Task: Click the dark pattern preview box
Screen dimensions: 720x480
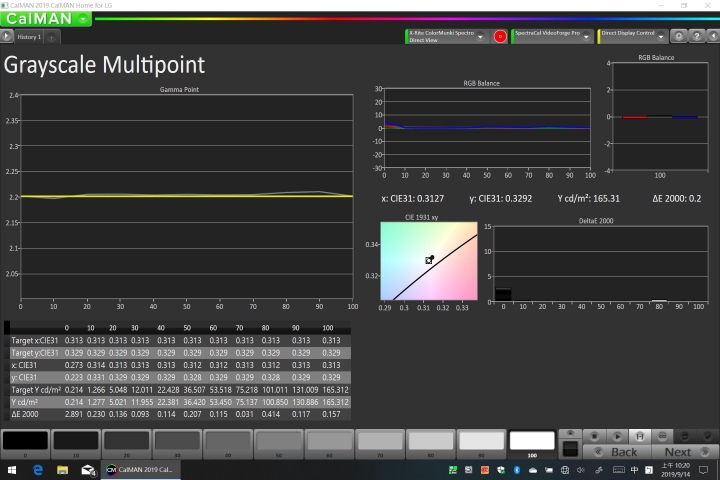Action: tap(570, 448)
